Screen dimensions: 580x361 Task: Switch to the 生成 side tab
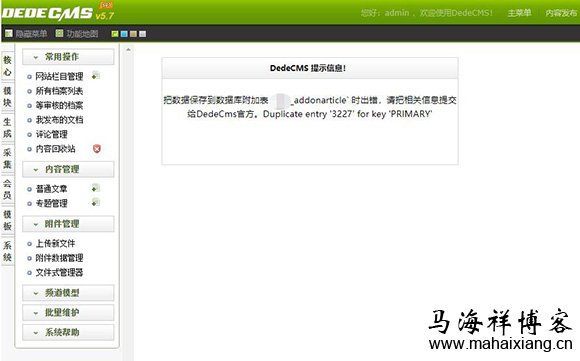7,128
